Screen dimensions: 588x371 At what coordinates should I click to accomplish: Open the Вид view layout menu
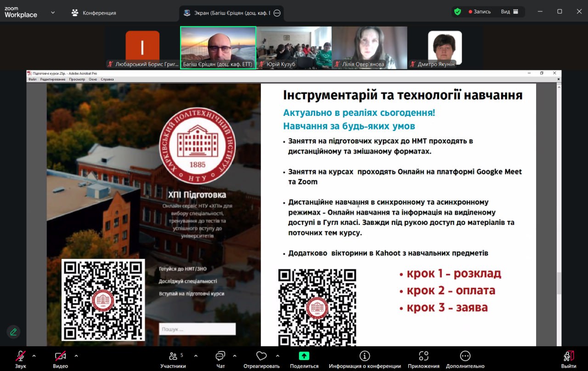[x=509, y=11]
